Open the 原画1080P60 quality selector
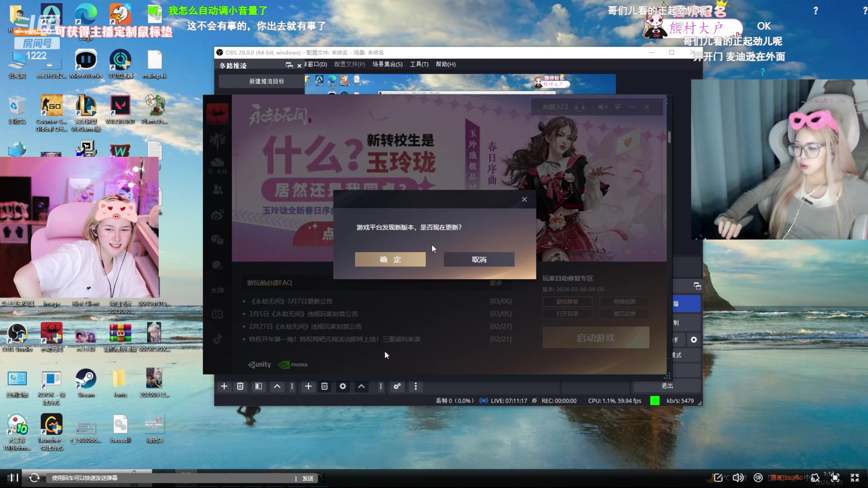The height and width of the screenshot is (488, 868). 787,478
